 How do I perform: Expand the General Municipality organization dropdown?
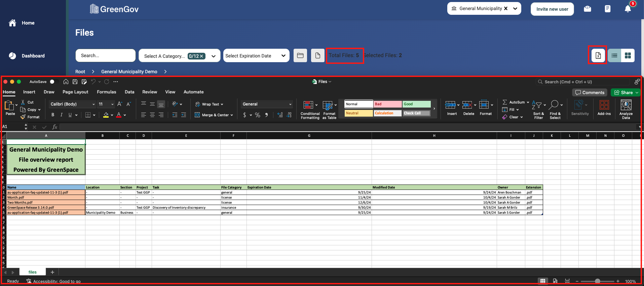[515, 9]
